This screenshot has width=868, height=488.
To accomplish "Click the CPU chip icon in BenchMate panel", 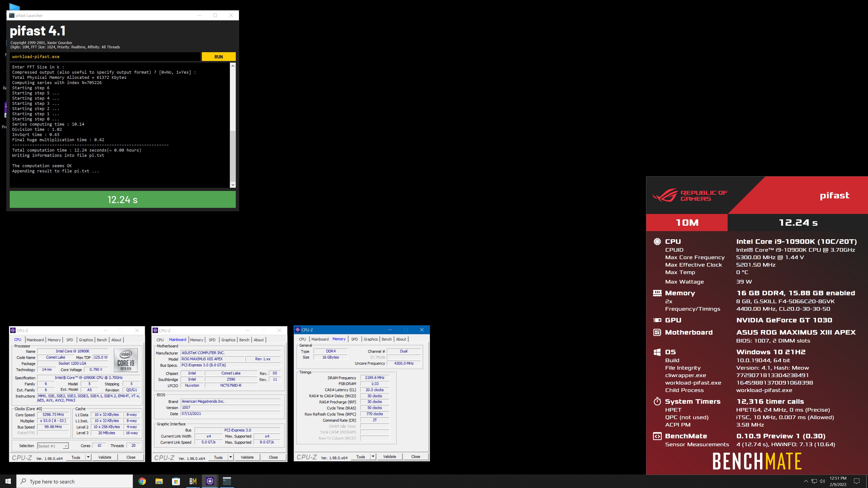I will 657,242.
